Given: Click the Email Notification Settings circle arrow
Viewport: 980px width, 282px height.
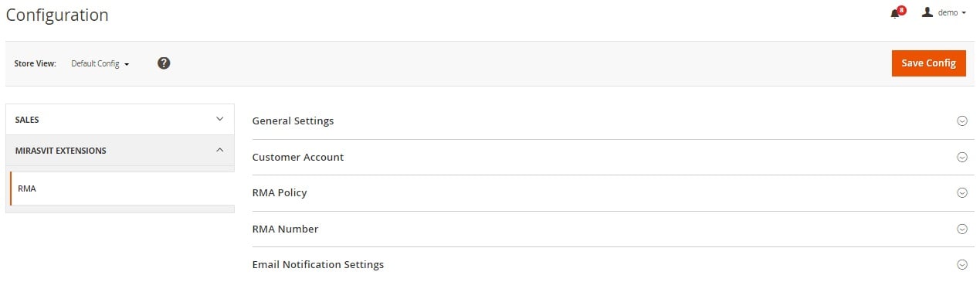Looking at the screenshot, I should click(x=962, y=264).
